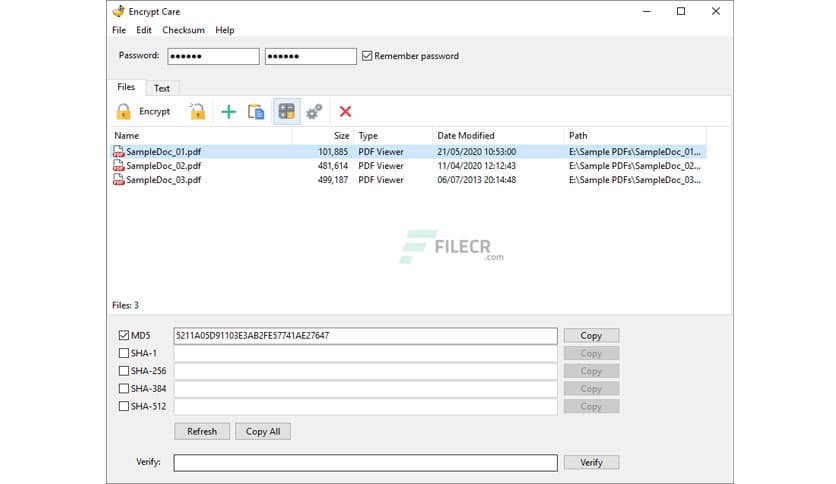Switch to the Files tab
836x484 pixels.
126,87
